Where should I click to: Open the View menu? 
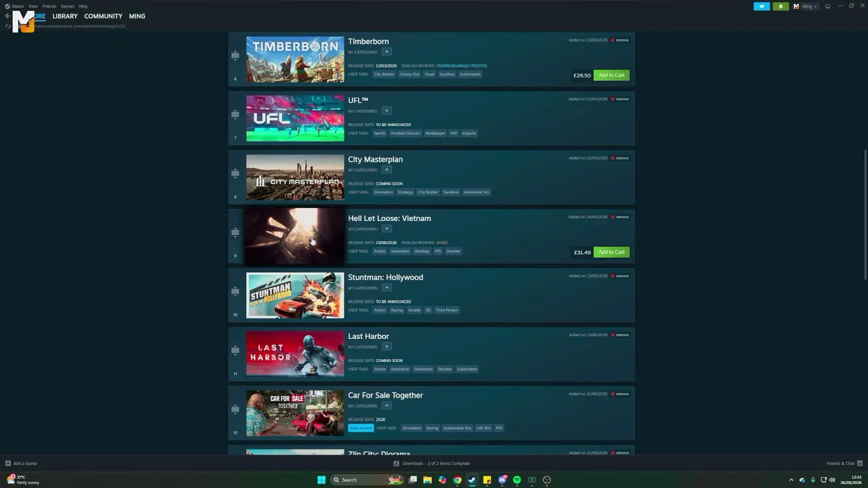coord(33,6)
